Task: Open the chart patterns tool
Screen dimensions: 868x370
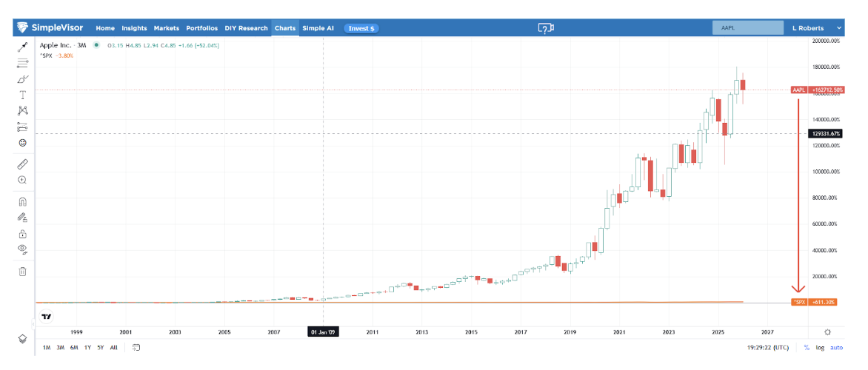Action: click(23, 111)
